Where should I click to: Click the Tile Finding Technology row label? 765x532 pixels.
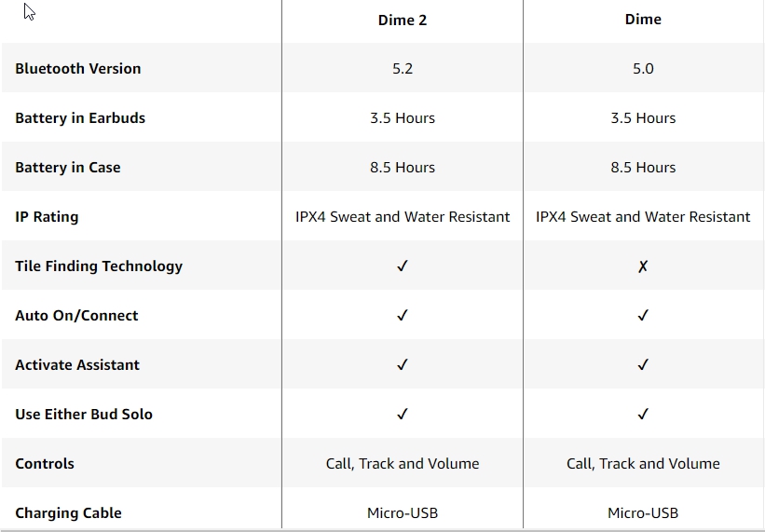(99, 266)
